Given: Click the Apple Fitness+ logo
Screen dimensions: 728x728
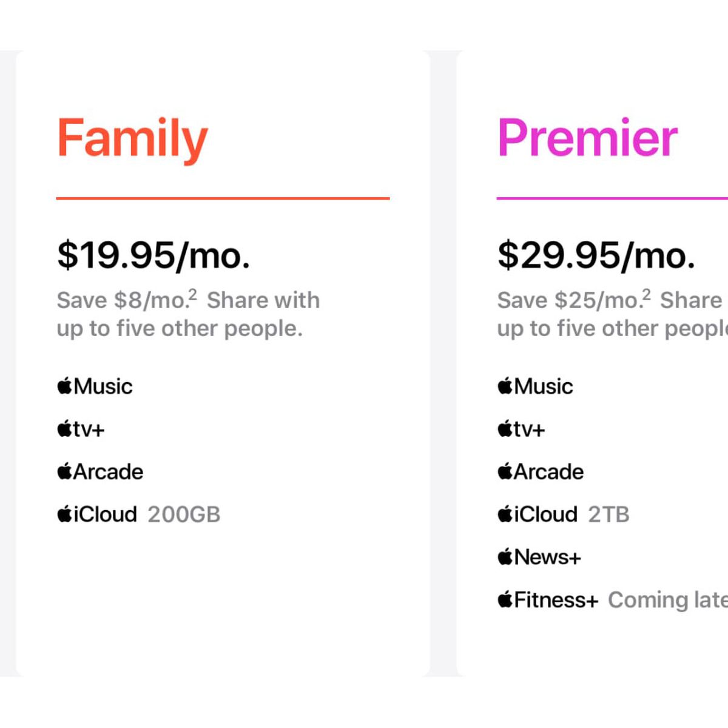Looking at the screenshot, I should tap(548, 600).
